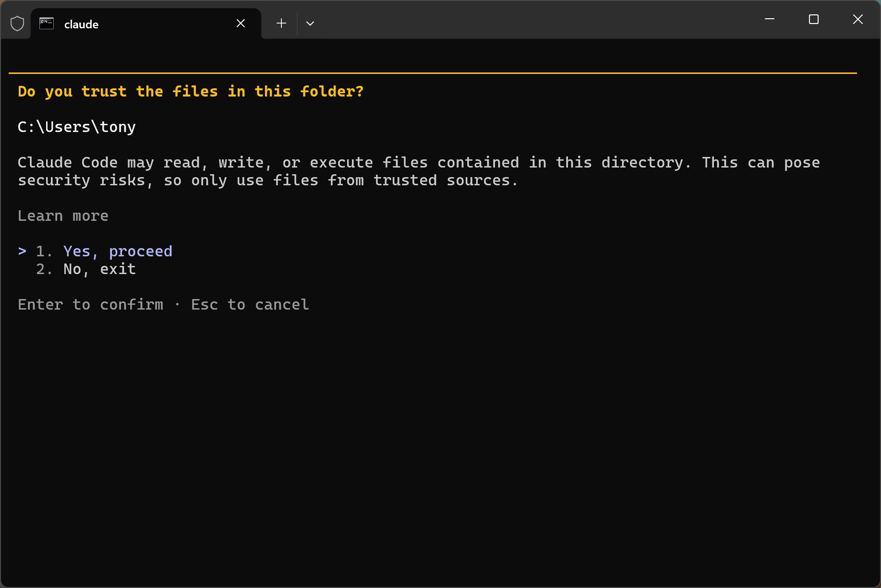
Task: Expand the new tab profile dropdown
Action: 310,24
